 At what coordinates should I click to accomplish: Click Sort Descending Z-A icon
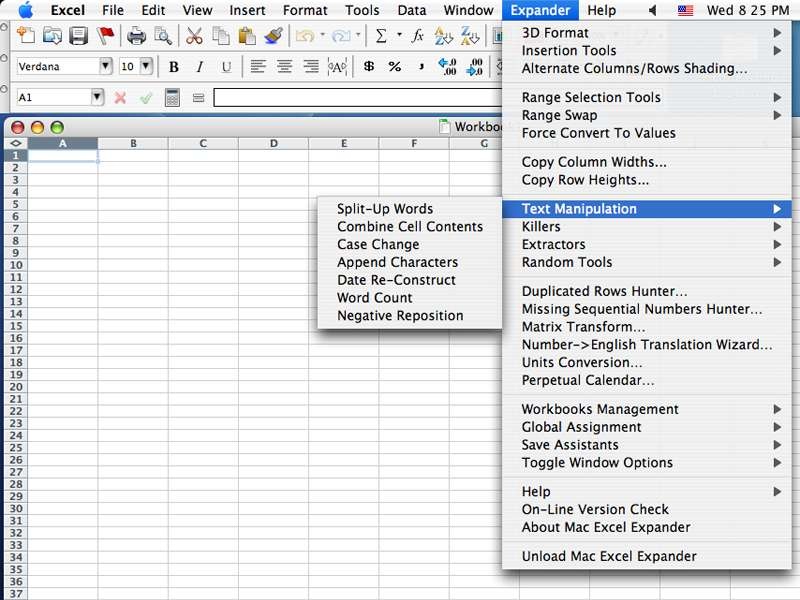[x=470, y=36]
